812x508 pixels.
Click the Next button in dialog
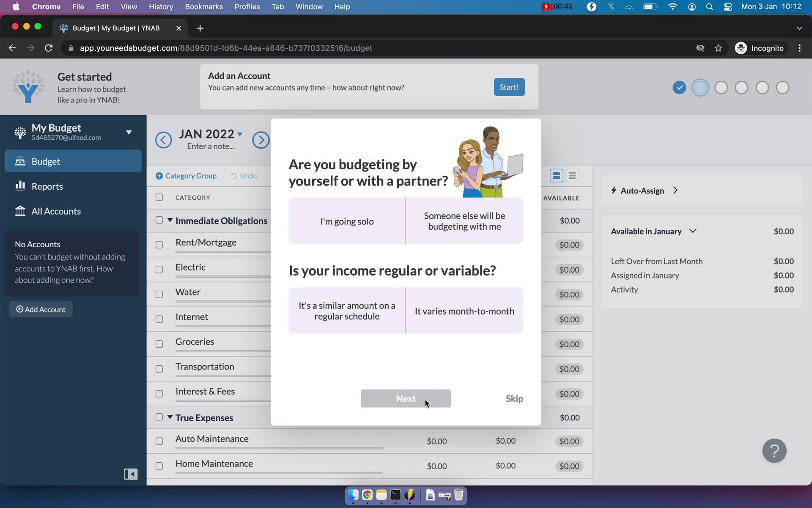pos(406,398)
